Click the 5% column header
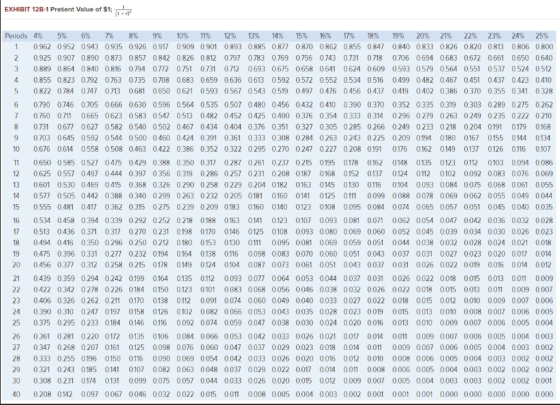Screen dimensions: 560x405 (x=62, y=36)
